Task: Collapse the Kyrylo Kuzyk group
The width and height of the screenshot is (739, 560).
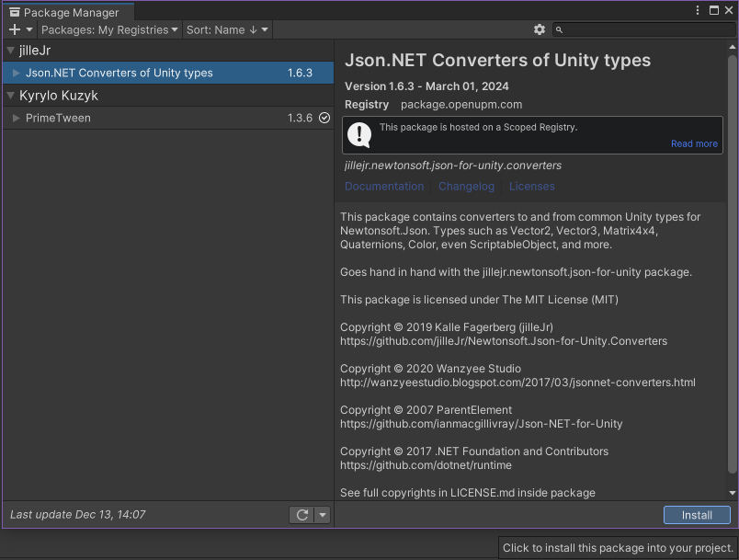Action: coord(11,96)
